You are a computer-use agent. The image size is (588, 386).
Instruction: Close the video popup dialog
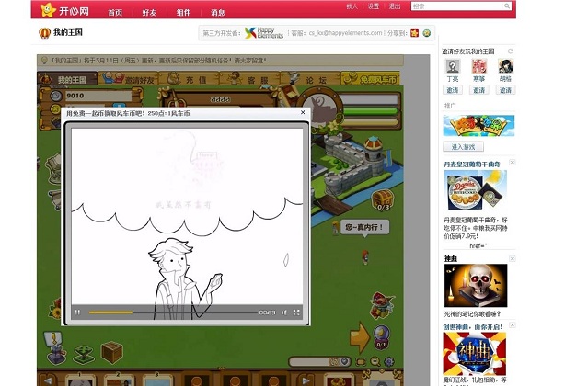[x=303, y=112]
